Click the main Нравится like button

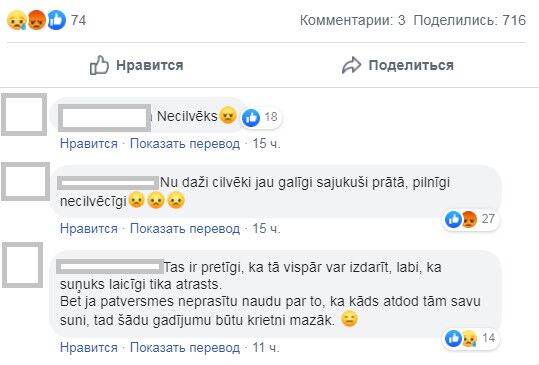pyautogui.click(x=136, y=65)
